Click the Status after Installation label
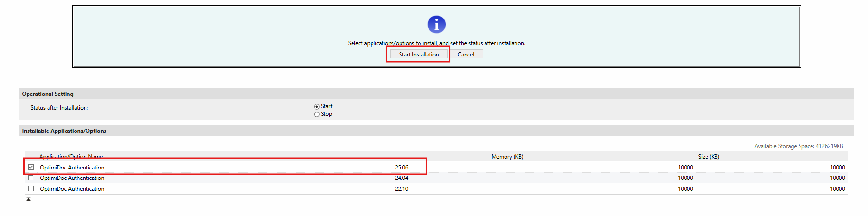Viewport: 868px width, 216px height. click(59, 108)
